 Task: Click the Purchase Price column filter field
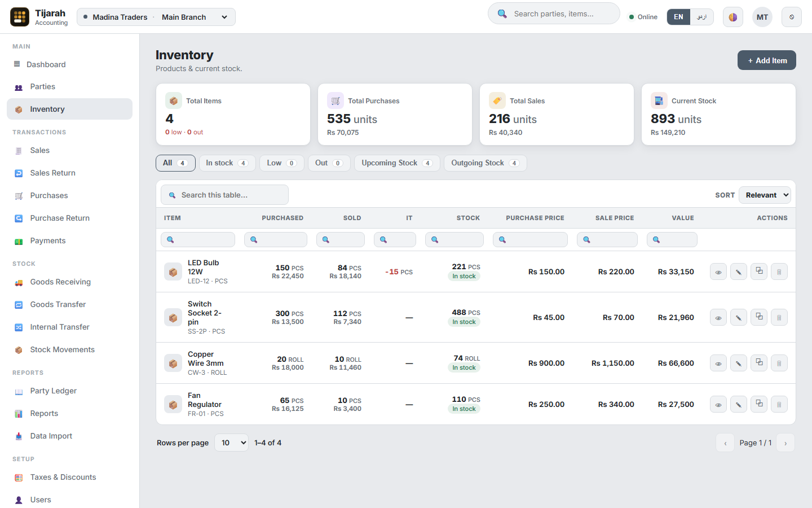[530, 239]
